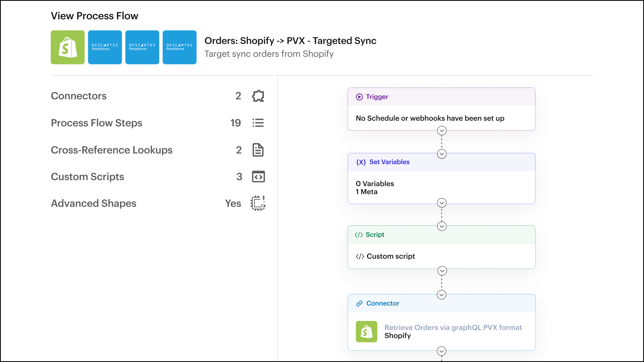Click the Process Flow Steps row label
The width and height of the screenshot is (644, 362).
[97, 123]
